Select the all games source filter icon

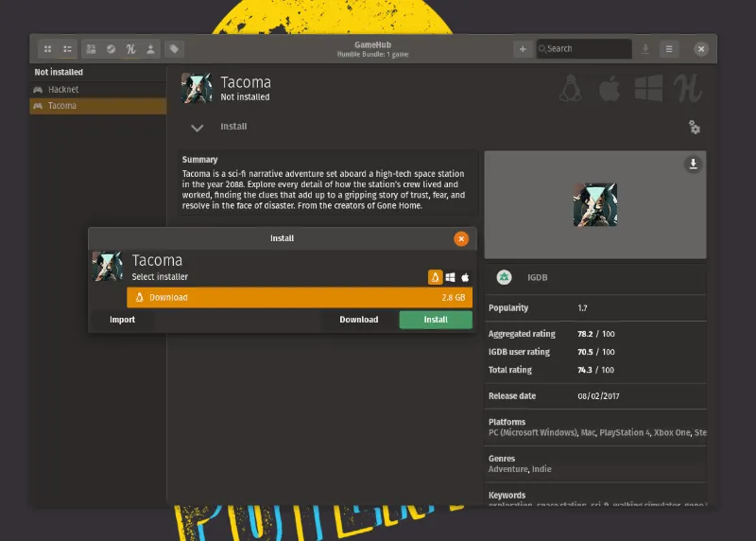tap(91, 49)
